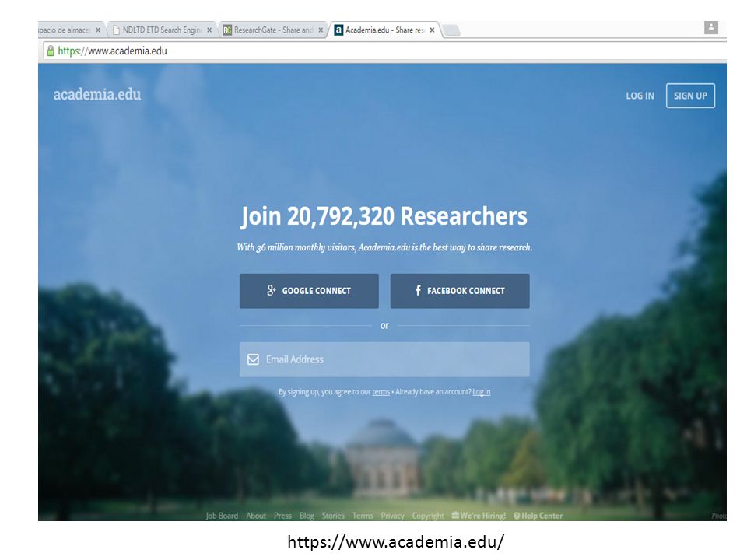Click the https://www.academia.edu/ caption text
The width and height of the screenshot is (747, 560).
tap(395, 542)
